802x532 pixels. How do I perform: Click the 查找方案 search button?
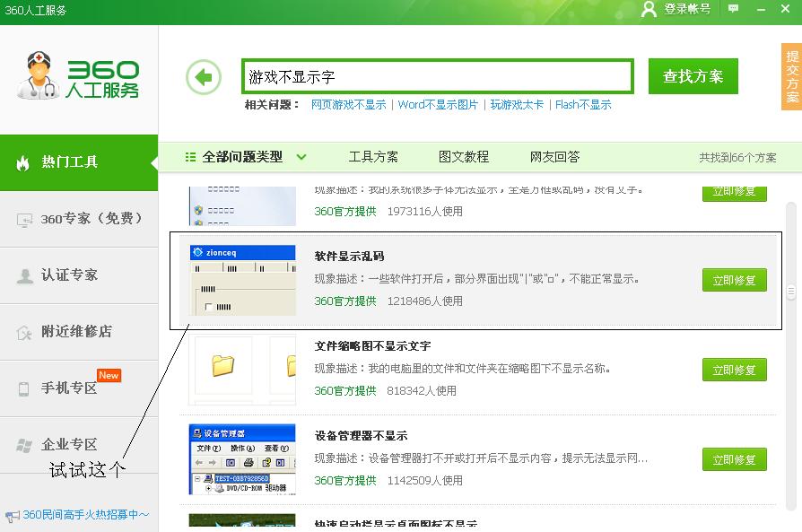(693, 76)
